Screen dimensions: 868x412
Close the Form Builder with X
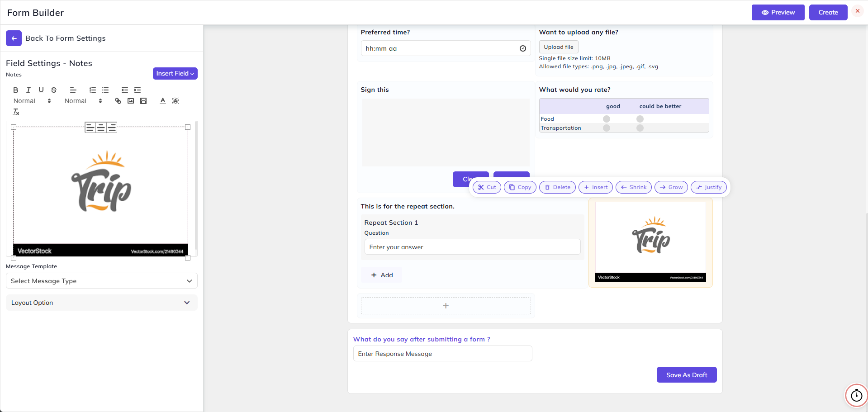click(858, 11)
